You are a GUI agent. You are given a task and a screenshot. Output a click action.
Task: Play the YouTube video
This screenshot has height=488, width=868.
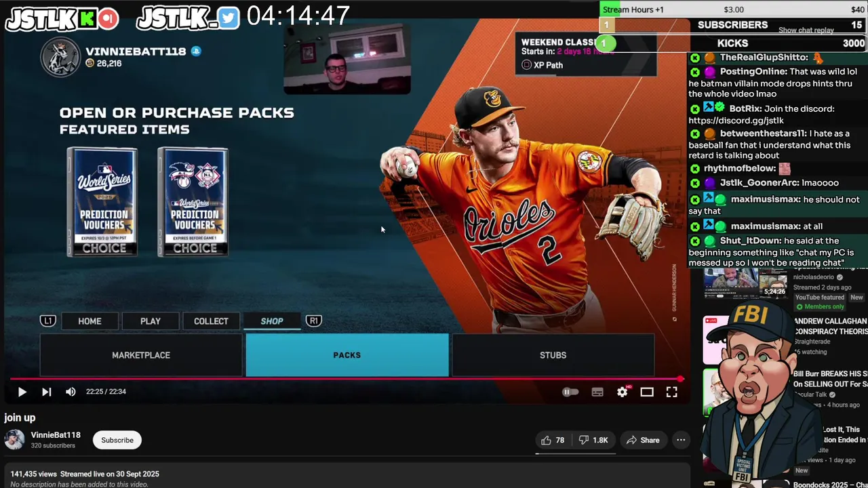pyautogui.click(x=22, y=392)
